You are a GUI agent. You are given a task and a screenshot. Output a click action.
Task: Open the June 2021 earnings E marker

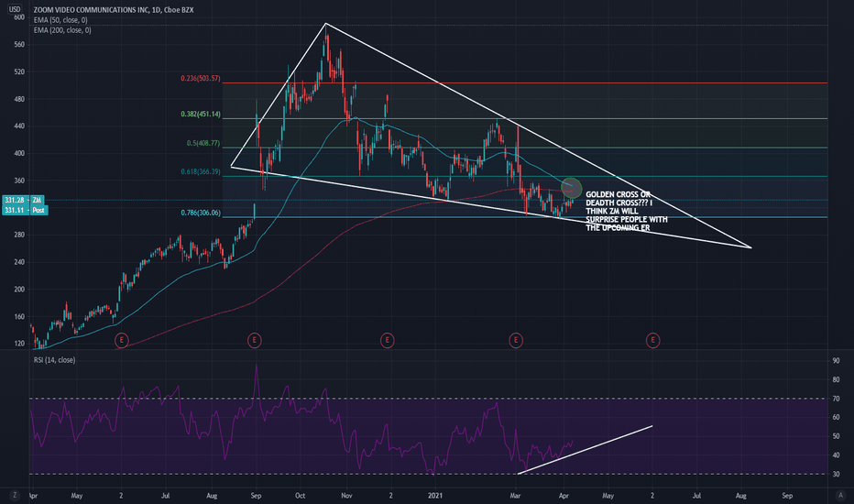pos(652,341)
